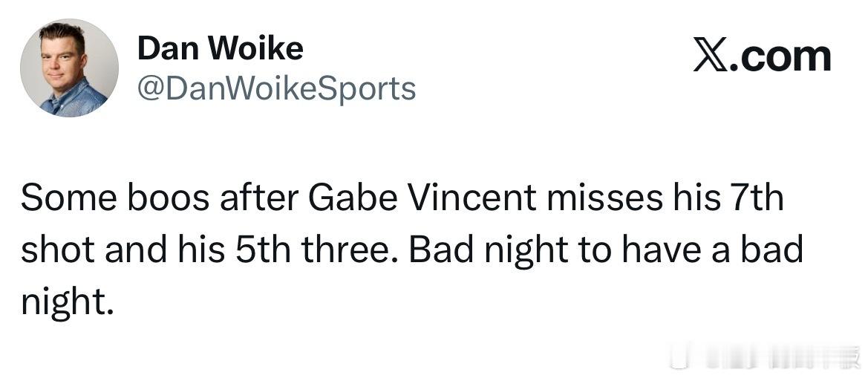The height and width of the screenshot is (378, 868).
Task: Open the Dan Woike display name
Action: 220,49
